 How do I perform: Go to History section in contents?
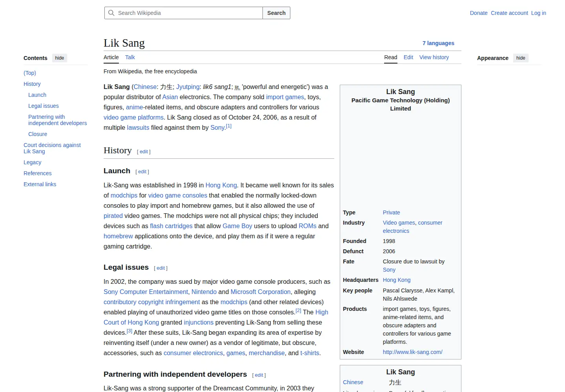32,84
